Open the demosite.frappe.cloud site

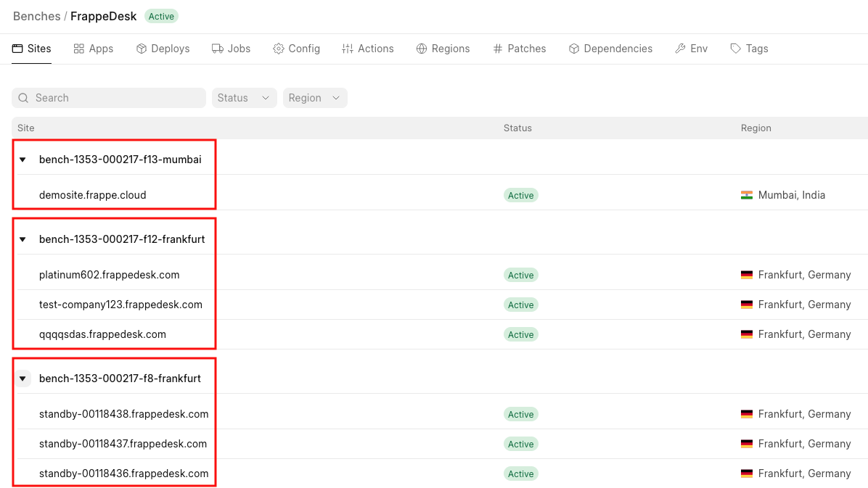point(92,195)
